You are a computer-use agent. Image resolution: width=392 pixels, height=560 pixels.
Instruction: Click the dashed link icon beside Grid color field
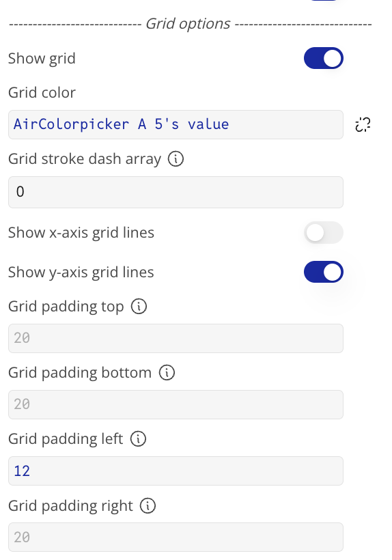click(363, 125)
